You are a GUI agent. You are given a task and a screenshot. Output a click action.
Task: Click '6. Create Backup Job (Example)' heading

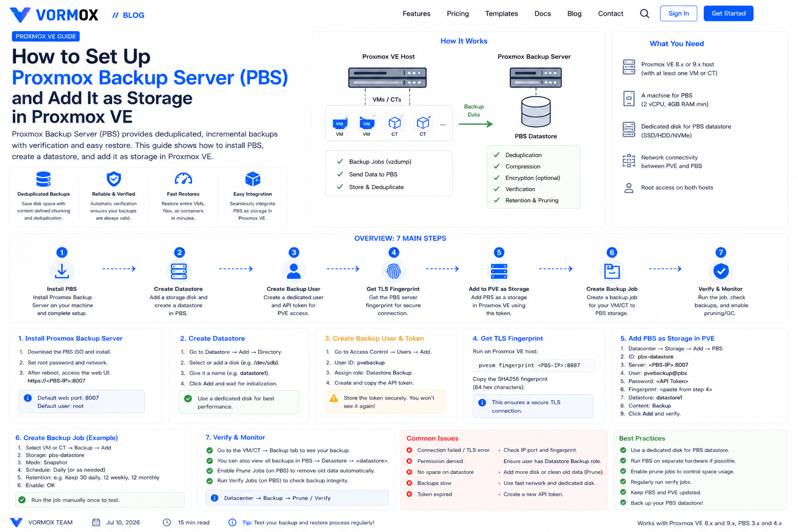click(66, 438)
